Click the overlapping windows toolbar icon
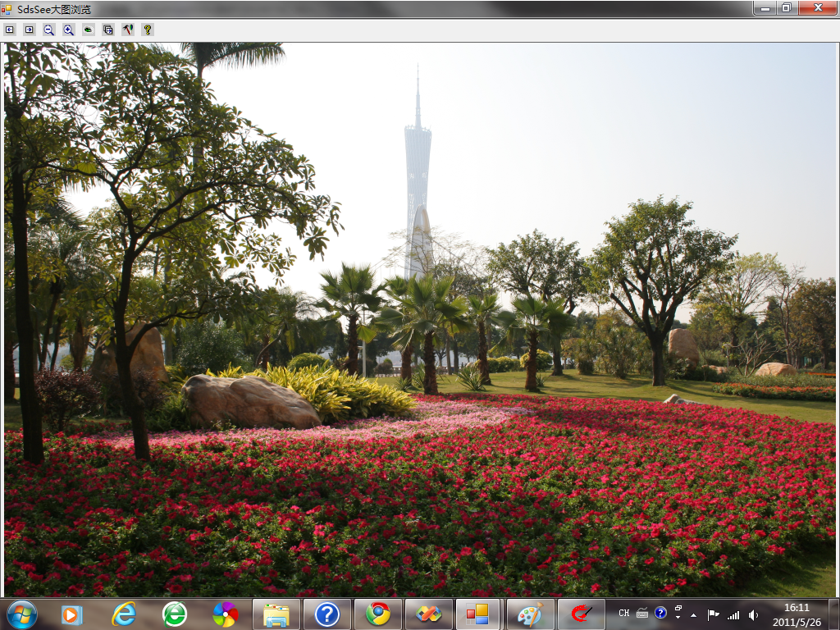This screenshot has width=840, height=630. [108, 30]
